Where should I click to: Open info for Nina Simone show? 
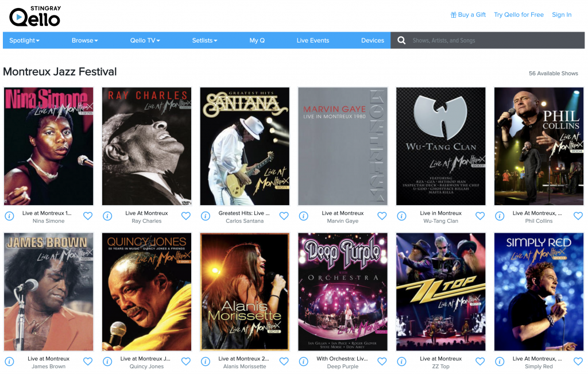pyautogui.click(x=9, y=216)
